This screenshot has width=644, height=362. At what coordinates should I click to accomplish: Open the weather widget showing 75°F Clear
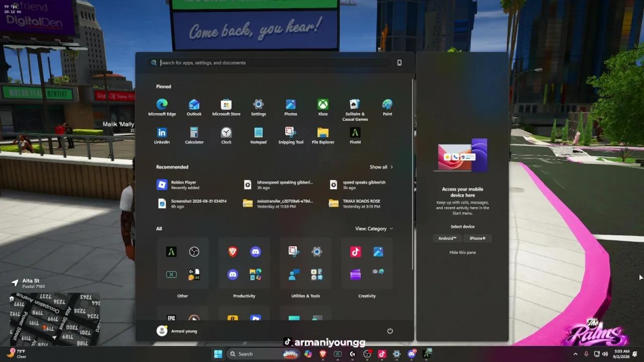point(17,354)
